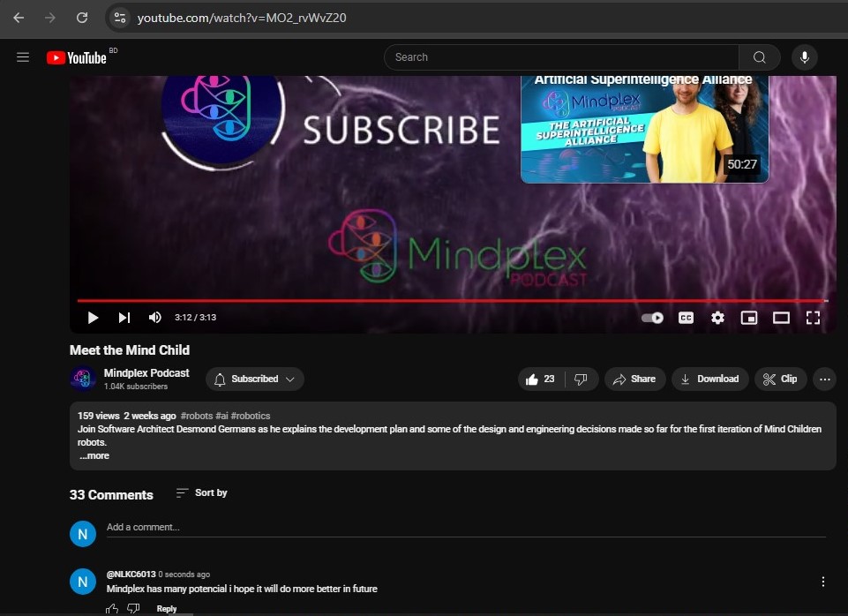The height and width of the screenshot is (616, 848).
Task: Open more actions three-dot menu beside Clip
Action: coord(824,379)
